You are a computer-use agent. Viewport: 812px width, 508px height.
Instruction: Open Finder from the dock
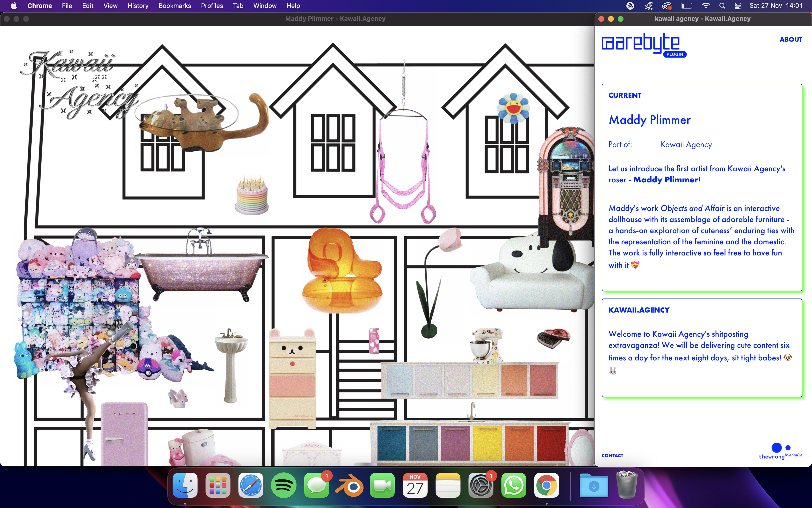pyautogui.click(x=185, y=485)
